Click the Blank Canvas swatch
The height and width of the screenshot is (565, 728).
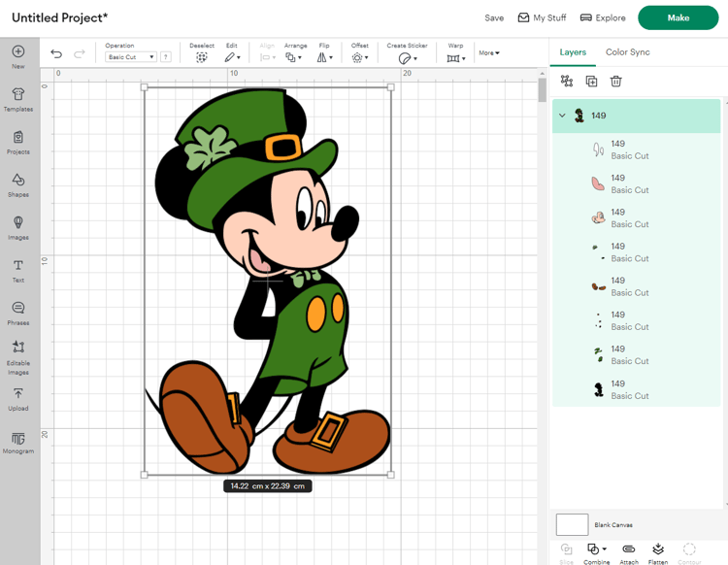point(572,524)
